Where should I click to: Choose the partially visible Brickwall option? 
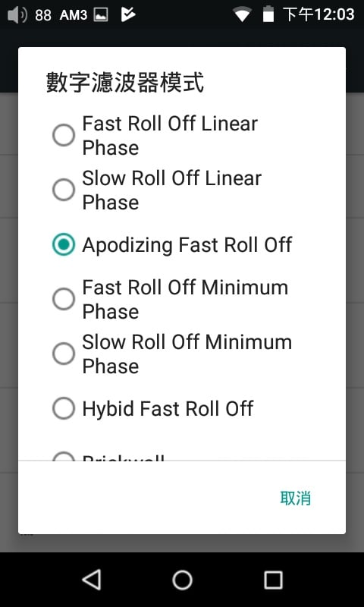[x=182, y=457]
